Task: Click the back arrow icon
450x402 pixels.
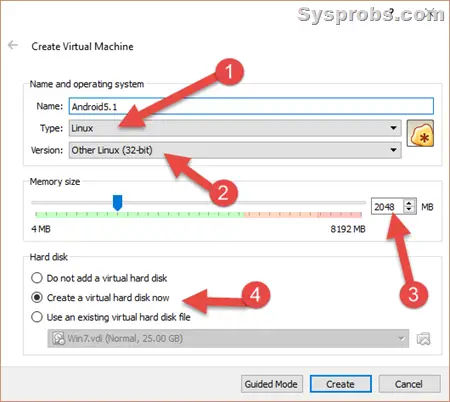Action: pyautogui.click(x=13, y=45)
